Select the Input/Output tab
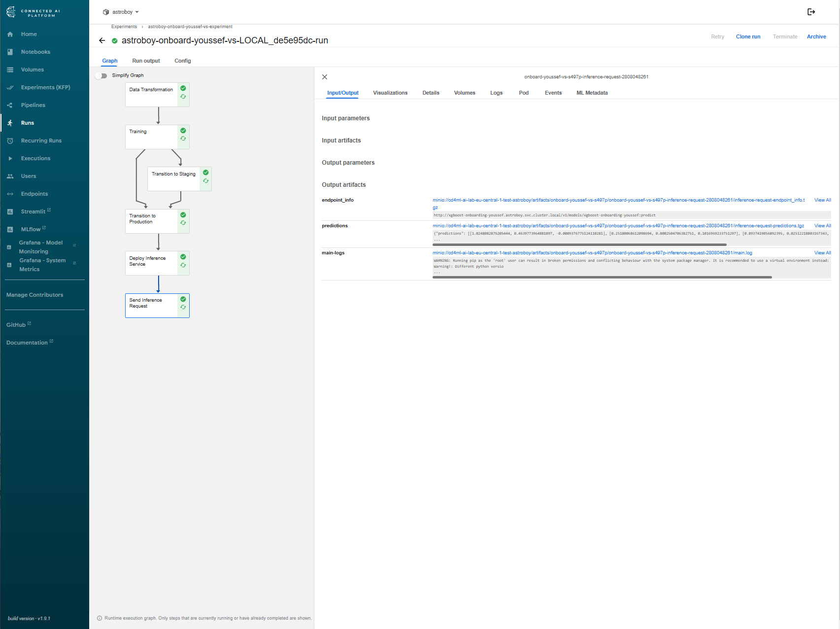 point(343,93)
